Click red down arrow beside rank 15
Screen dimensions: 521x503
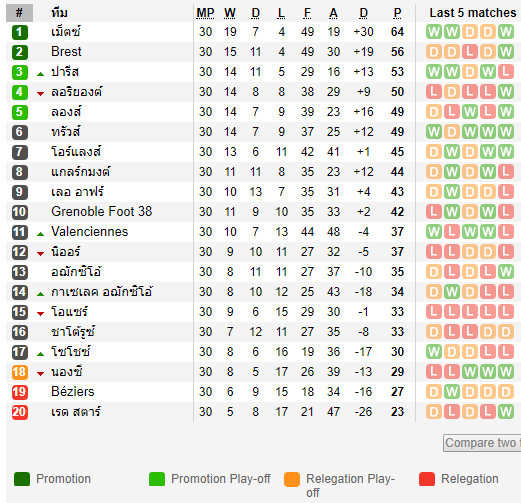pos(40,314)
